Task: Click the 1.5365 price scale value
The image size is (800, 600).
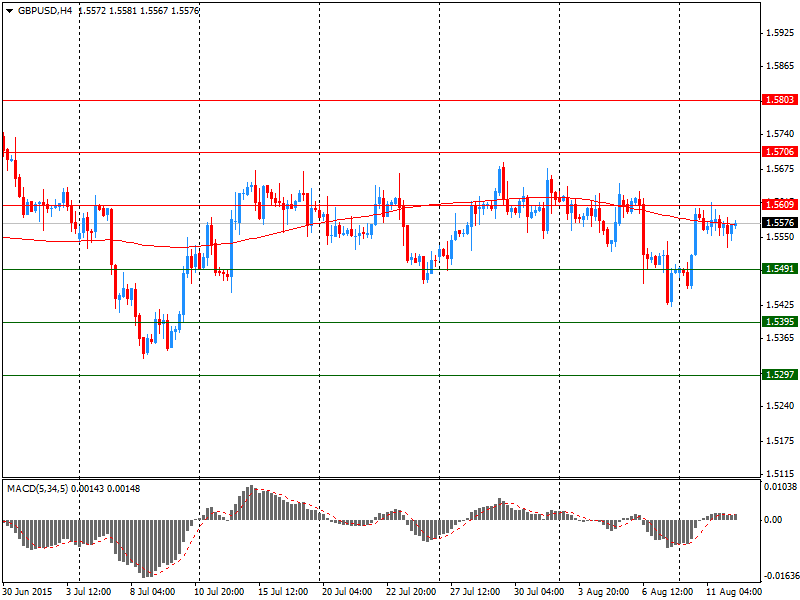Action: (781, 338)
